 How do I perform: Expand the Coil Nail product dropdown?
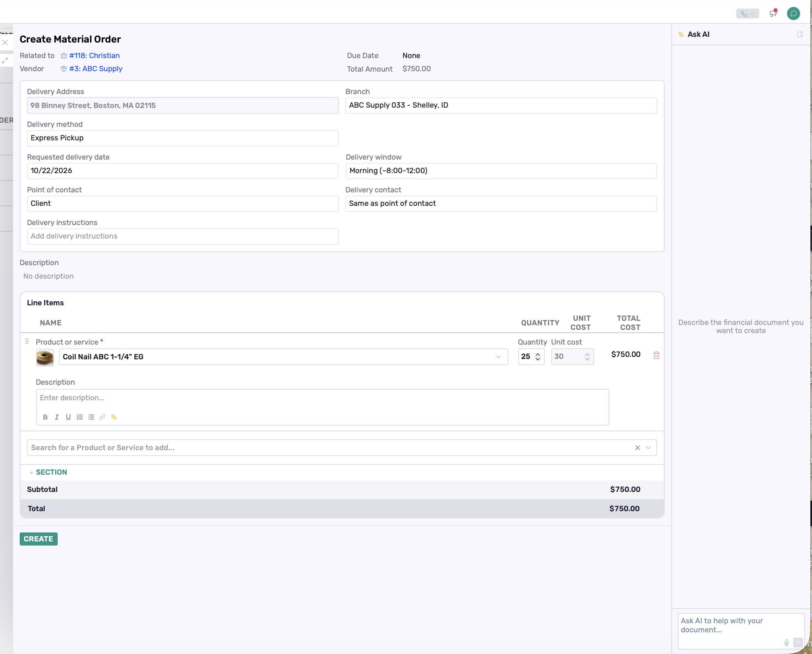point(498,357)
